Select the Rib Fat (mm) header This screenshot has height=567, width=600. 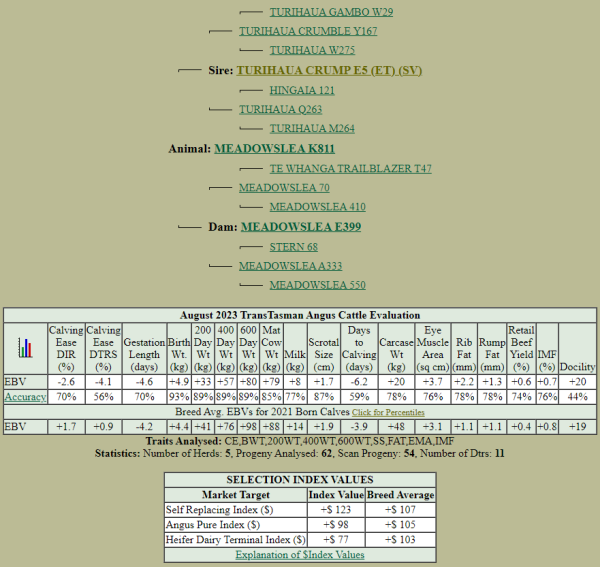tap(464, 349)
